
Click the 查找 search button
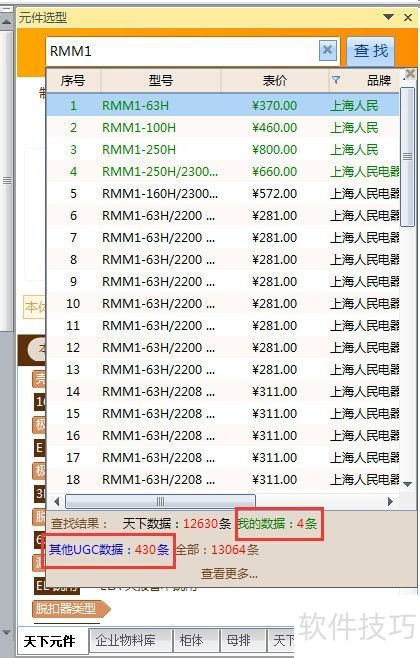coord(370,51)
